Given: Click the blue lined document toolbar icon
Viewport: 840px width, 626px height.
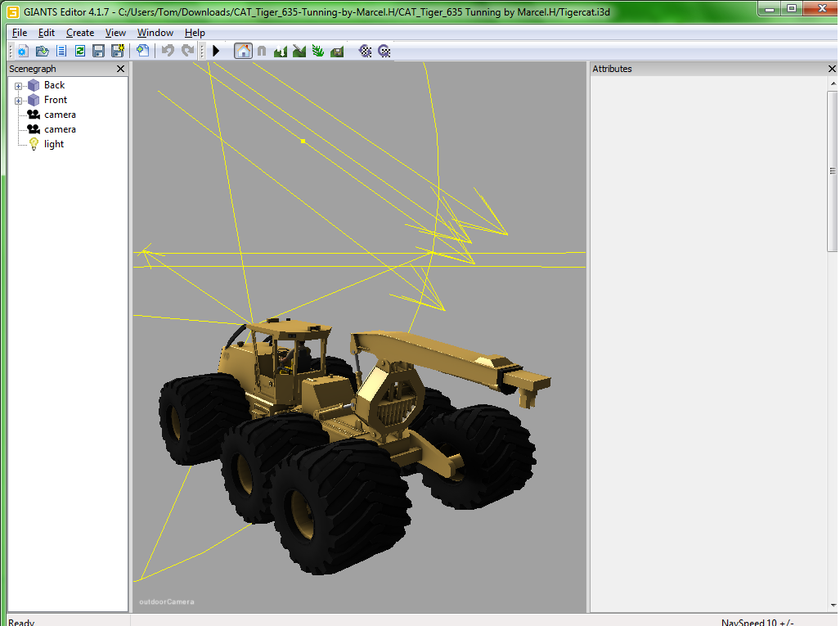Looking at the screenshot, I should tap(61, 52).
